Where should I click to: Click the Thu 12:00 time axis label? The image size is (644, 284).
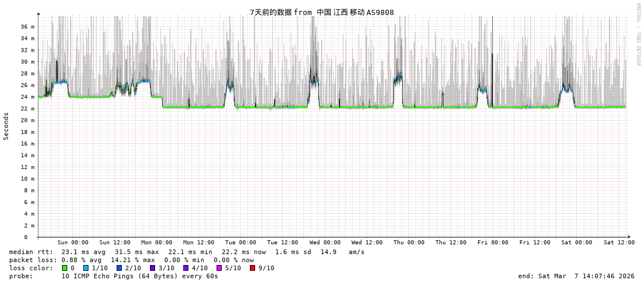click(x=451, y=243)
